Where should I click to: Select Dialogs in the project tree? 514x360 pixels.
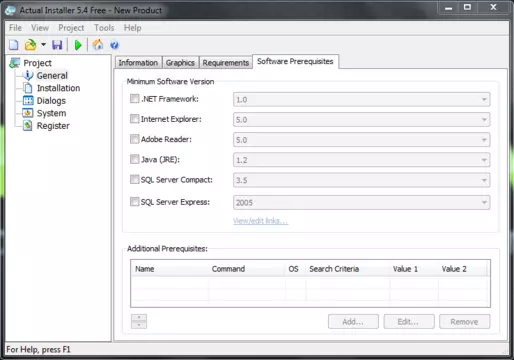pyautogui.click(x=51, y=101)
